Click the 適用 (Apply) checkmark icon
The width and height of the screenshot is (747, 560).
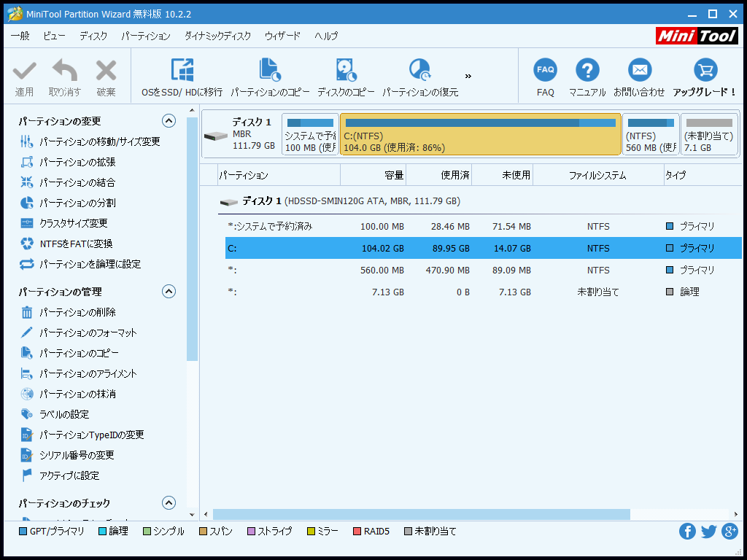pos(24,71)
